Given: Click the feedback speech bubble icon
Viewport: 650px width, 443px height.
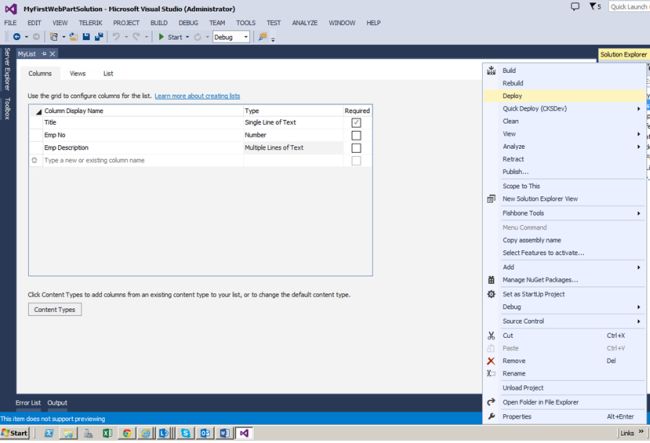Looking at the screenshot, I should (575, 6).
